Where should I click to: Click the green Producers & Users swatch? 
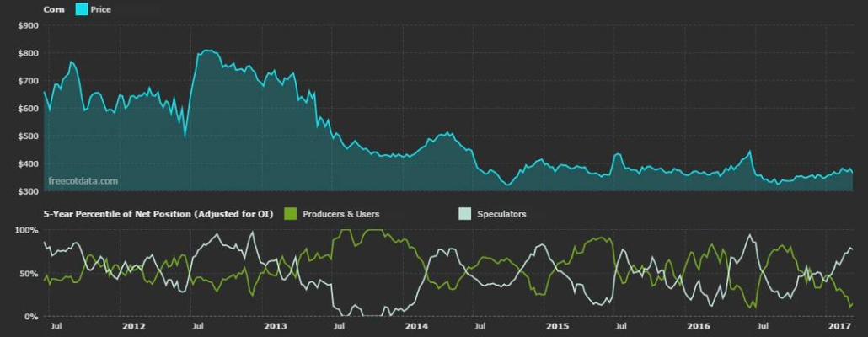tap(292, 214)
